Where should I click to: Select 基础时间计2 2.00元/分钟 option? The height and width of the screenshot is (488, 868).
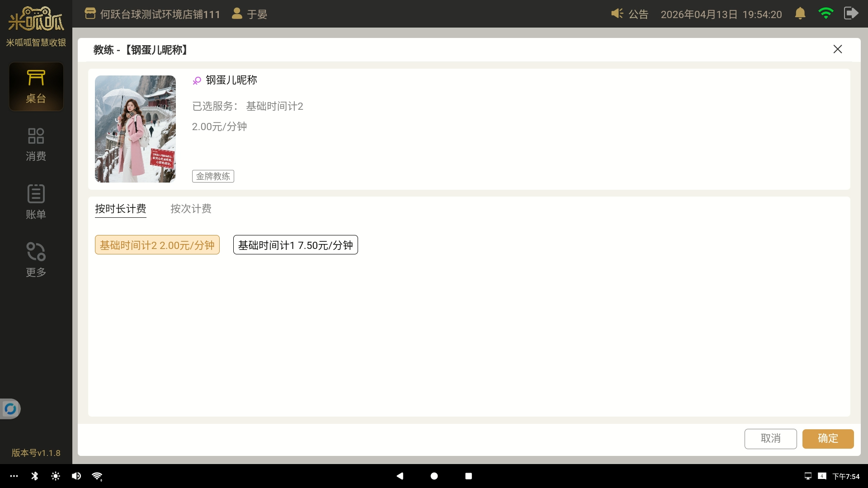pyautogui.click(x=157, y=245)
